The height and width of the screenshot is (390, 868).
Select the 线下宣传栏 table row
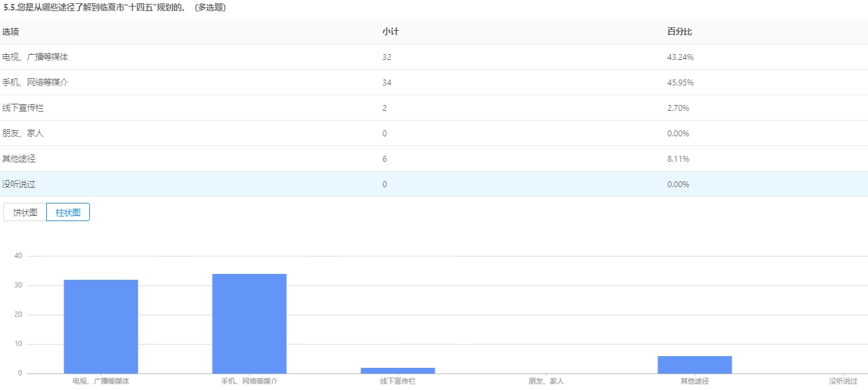[23, 108]
